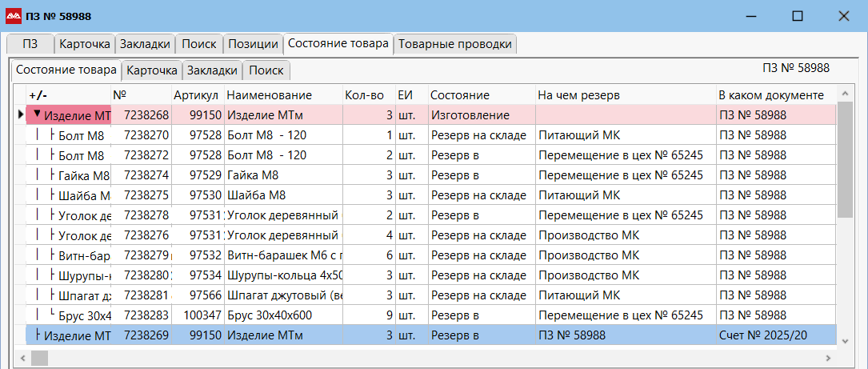This screenshot has height=369, width=868.
Task: Maximize the ПЗ № 58988 window
Action: (797, 15)
